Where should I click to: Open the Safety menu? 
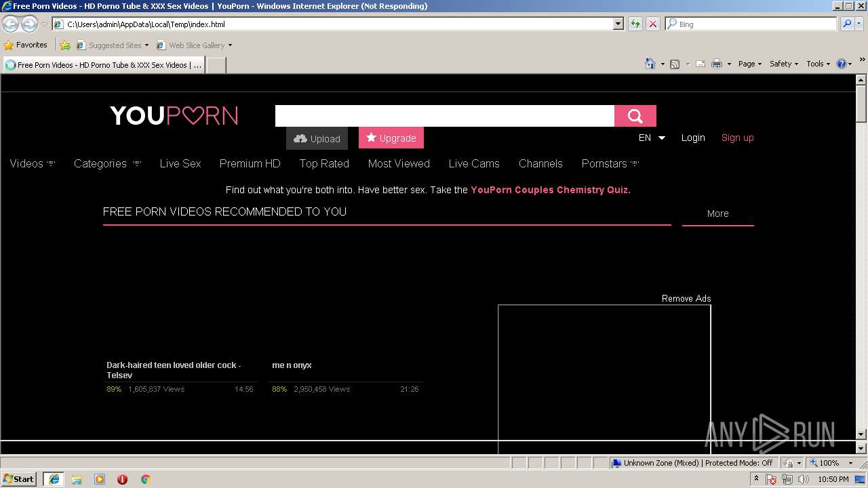pyautogui.click(x=784, y=64)
